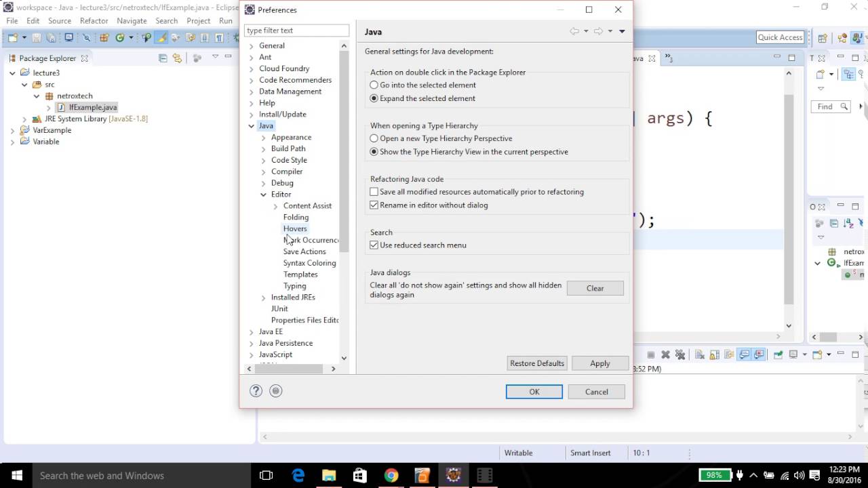Select Hovers in the preferences tree
This screenshot has width=868, height=488.
[295, 228]
